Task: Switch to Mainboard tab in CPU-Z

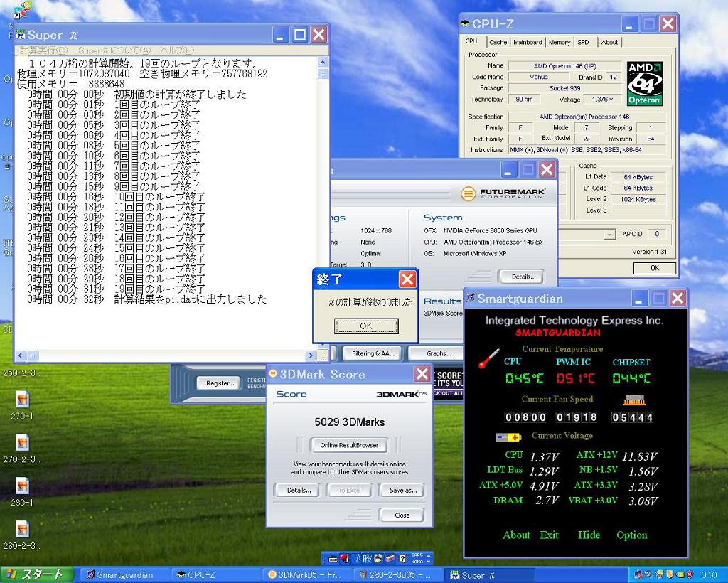Action: (x=528, y=42)
